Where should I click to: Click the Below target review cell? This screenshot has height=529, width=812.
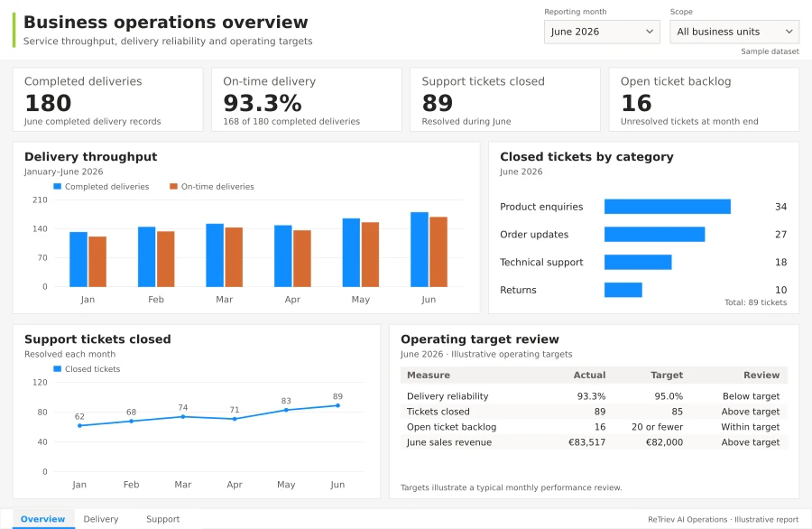pos(751,396)
